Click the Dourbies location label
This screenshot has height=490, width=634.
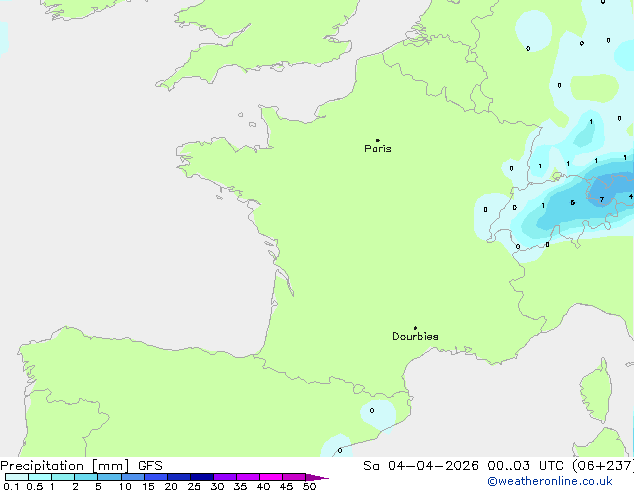tap(415, 336)
